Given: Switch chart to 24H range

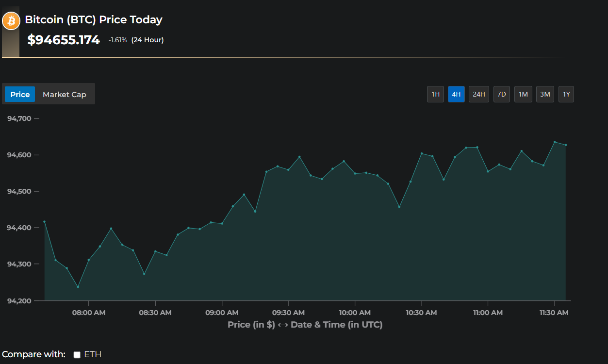Looking at the screenshot, I should click(478, 94).
